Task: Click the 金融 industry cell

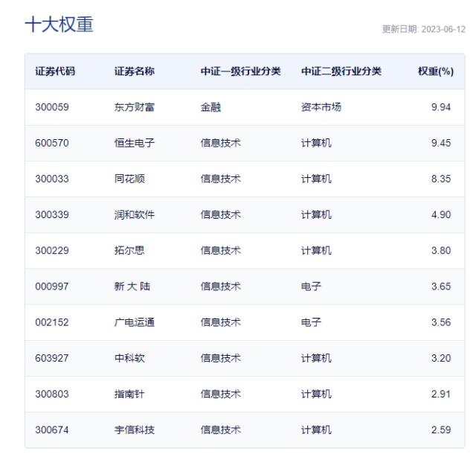Action: [210, 107]
